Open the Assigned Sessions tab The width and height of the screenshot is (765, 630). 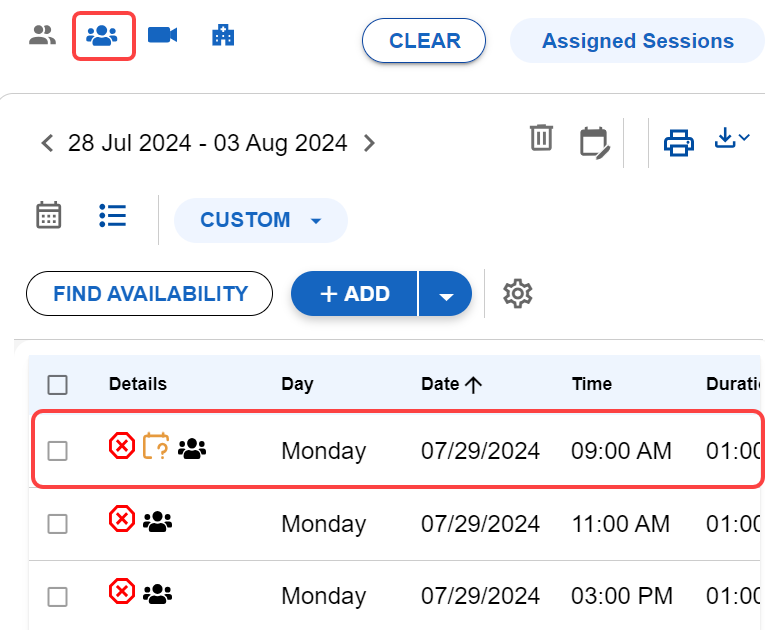[637, 41]
